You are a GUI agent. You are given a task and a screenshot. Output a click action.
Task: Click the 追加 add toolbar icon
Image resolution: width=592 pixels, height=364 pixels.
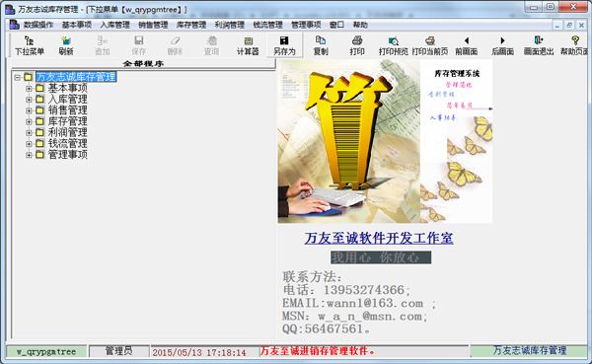(x=102, y=45)
